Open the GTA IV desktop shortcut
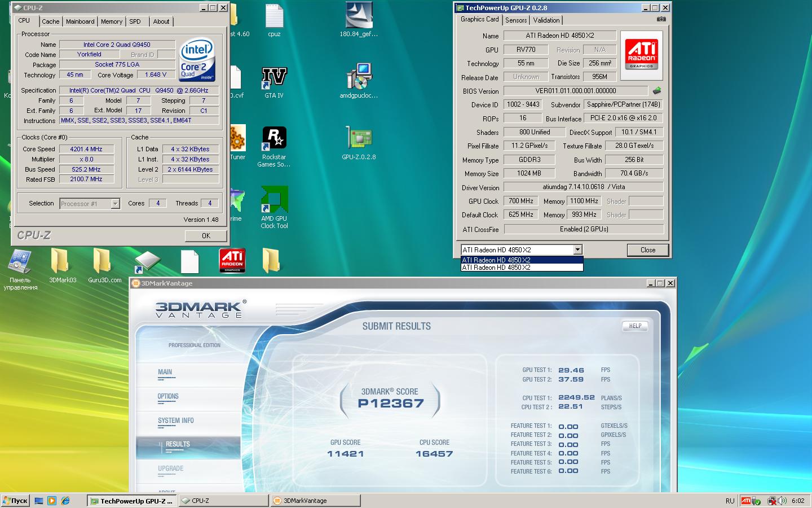Screen dimensions: 812x508 [274, 82]
